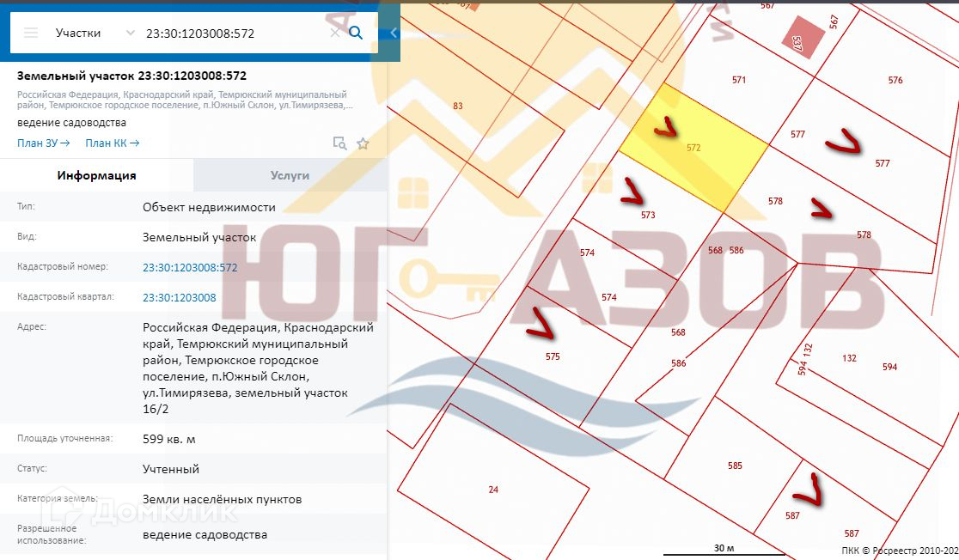Image resolution: width=959 pixels, height=560 pixels.
Task: Open the hamburger menu in search bar
Action: (x=31, y=33)
